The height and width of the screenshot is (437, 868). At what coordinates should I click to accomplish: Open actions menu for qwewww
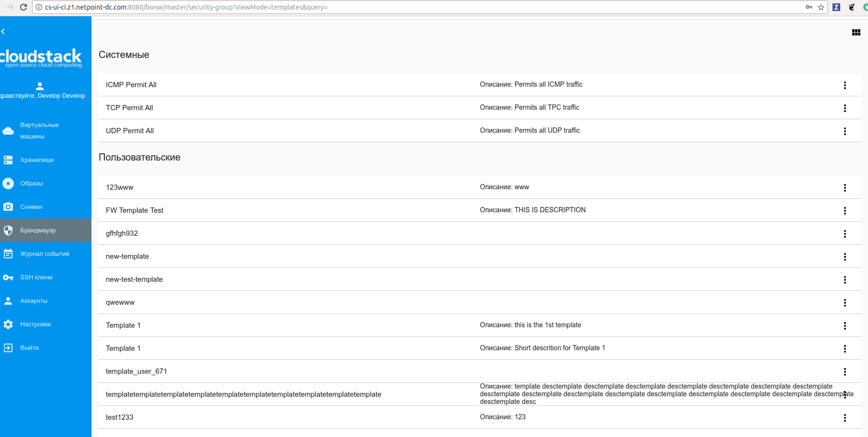tap(845, 302)
